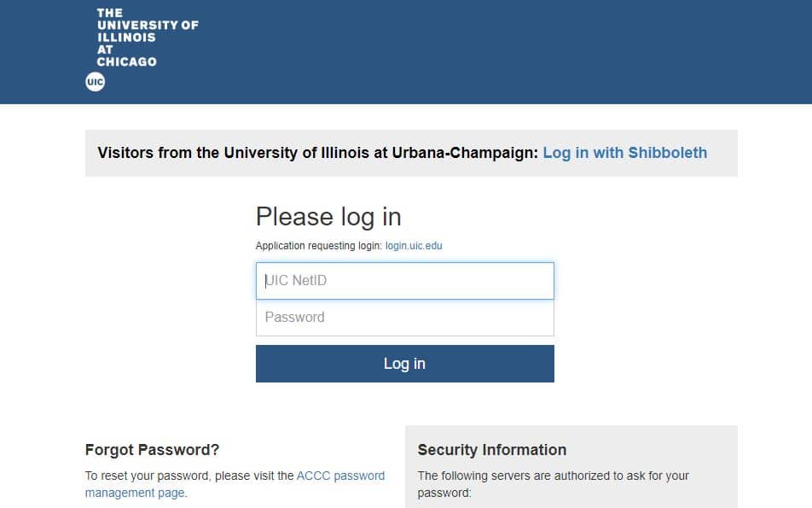Click the Security Information heading

coord(492,449)
